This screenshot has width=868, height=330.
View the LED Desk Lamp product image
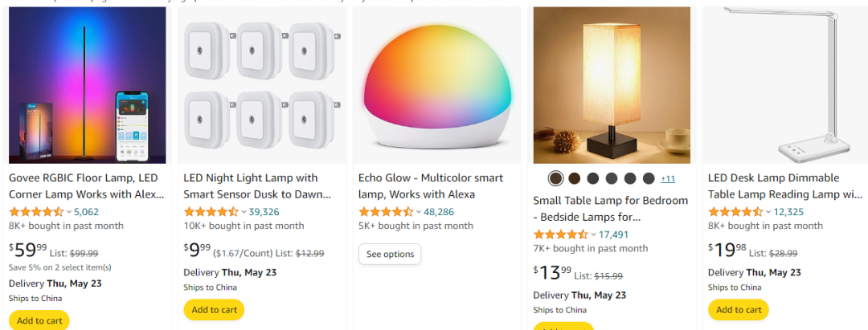click(x=785, y=85)
